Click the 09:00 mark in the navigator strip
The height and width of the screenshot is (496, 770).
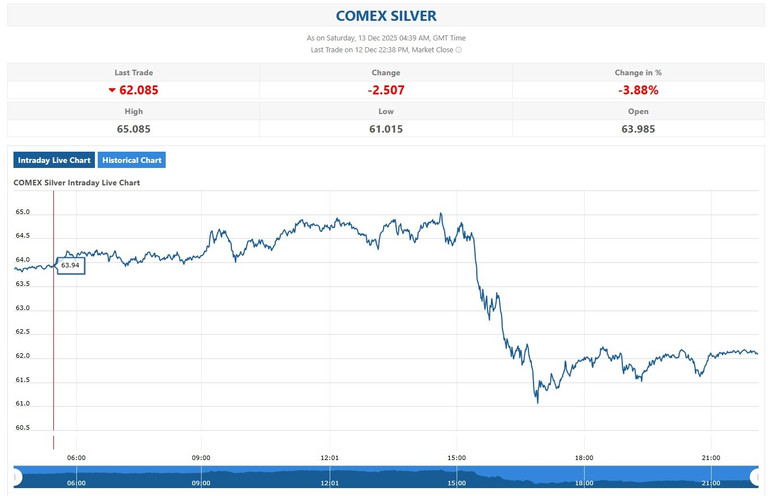201,481
